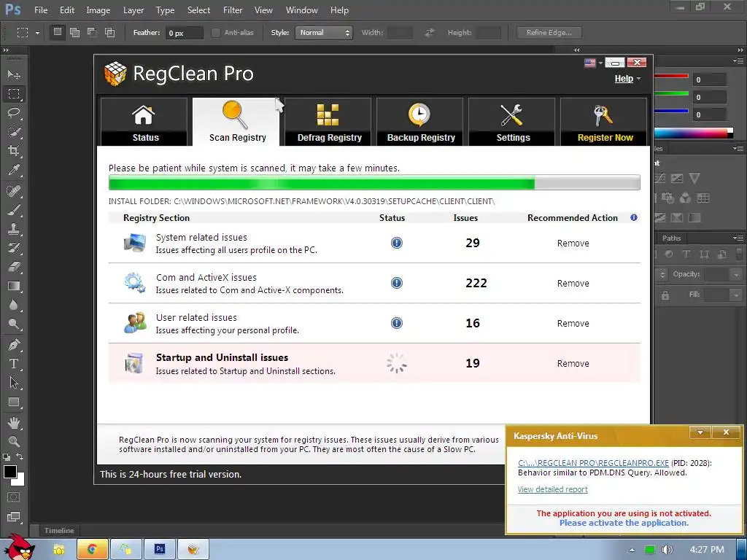This screenshot has height=560, width=747.
Task: Click the Feather input field
Action: (x=185, y=33)
